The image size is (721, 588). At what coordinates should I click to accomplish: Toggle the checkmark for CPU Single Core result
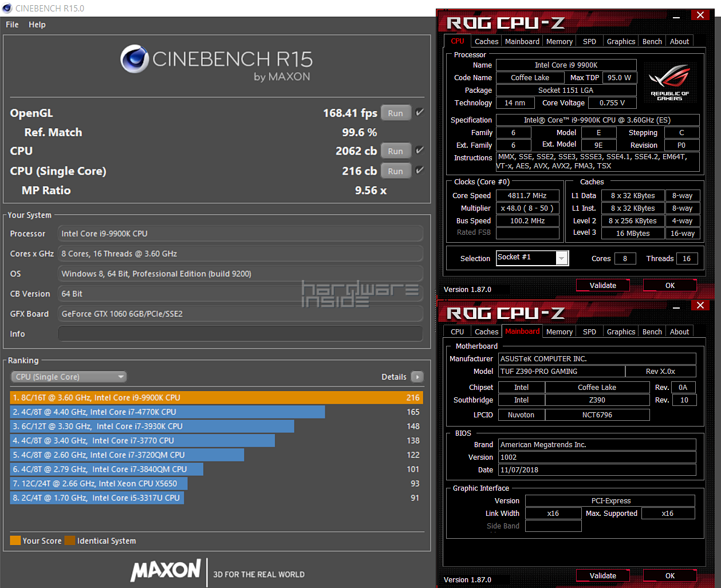point(420,170)
